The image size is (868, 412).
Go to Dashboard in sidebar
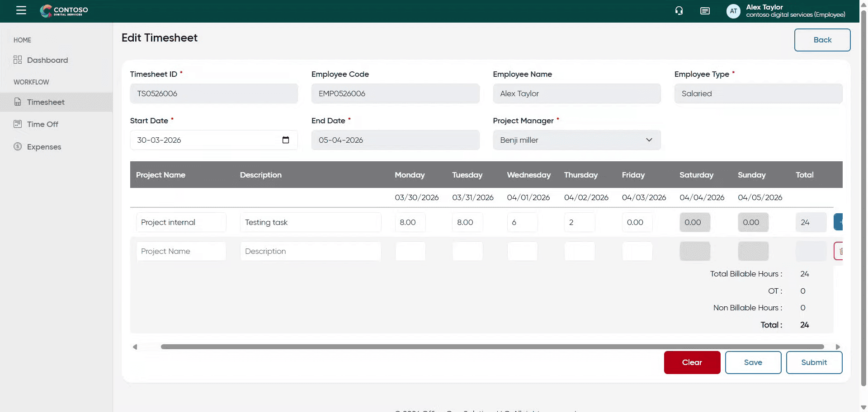point(47,60)
